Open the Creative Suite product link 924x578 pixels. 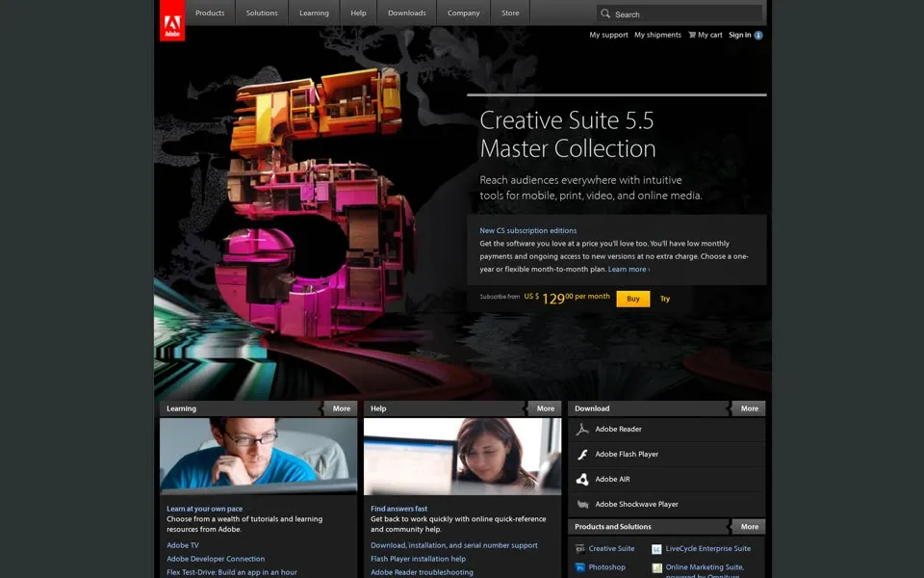[612, 548]
